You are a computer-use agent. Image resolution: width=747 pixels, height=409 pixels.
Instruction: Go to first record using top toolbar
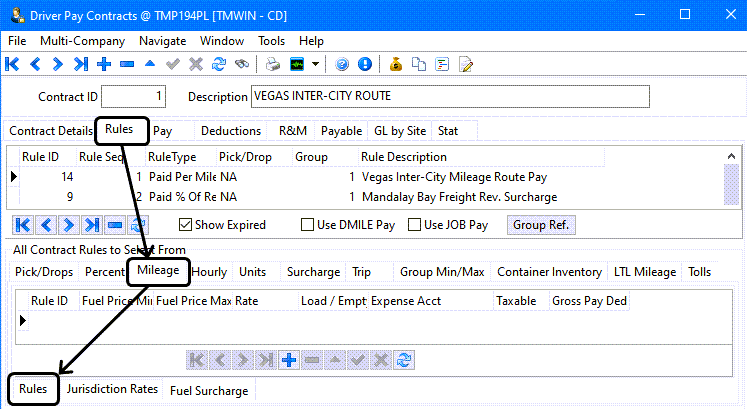tap(12, 64)
